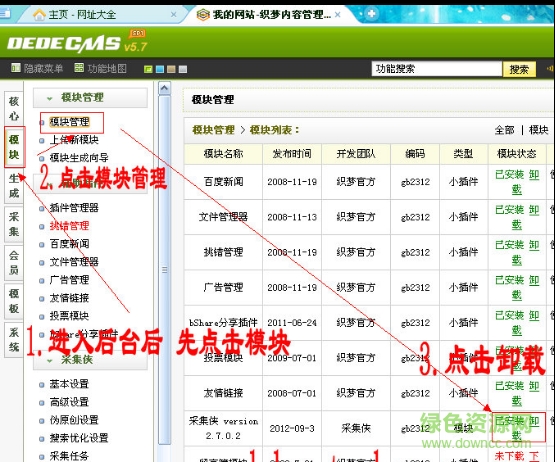This screenshot has width=555, height=462.
Task: Collapse the 采集侠 menu section header
Action: (x=90, y=360)
